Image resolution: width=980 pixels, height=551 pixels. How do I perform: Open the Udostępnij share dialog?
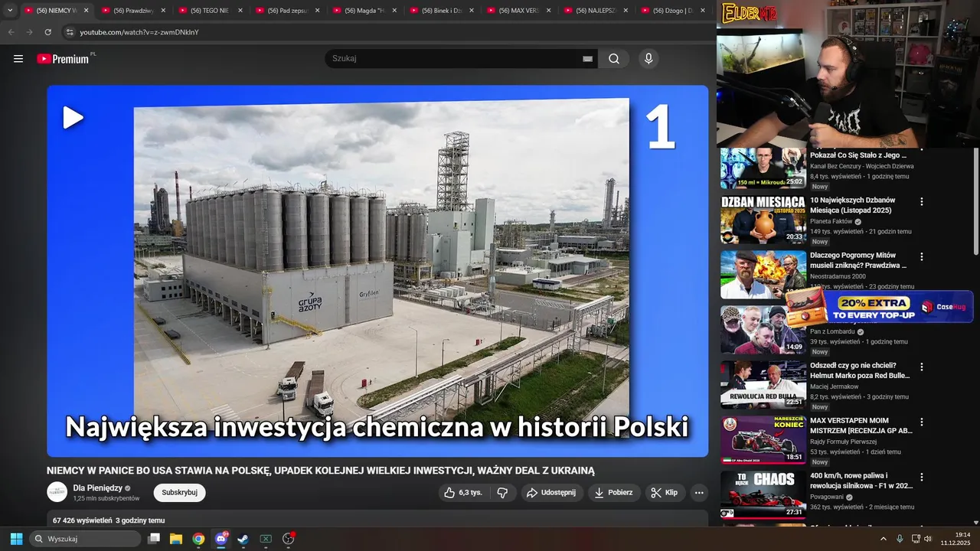tap(552, 493)
